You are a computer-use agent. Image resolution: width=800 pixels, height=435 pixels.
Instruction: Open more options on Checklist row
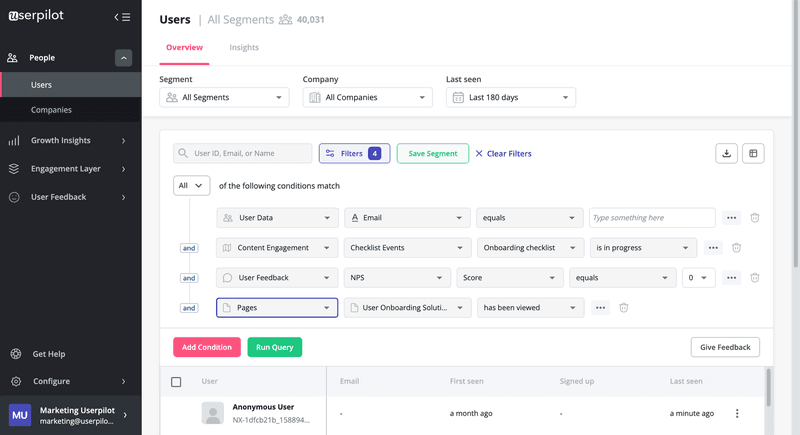tap(713, 248)
